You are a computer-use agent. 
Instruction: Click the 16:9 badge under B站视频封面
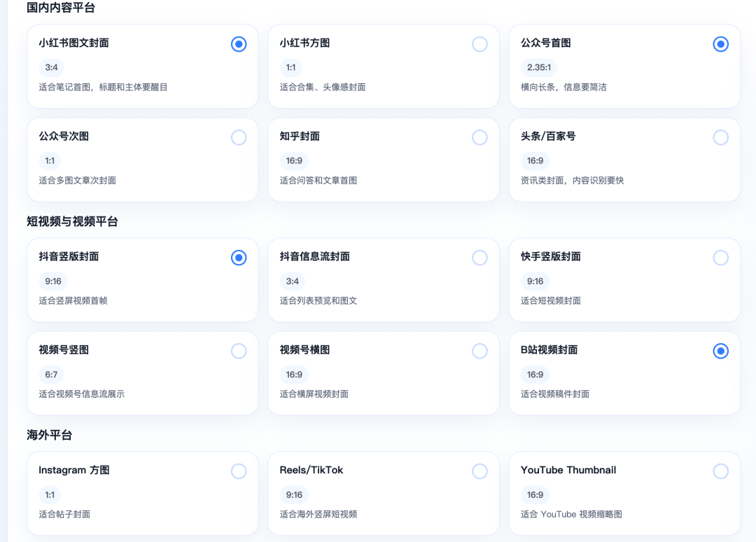535,375
